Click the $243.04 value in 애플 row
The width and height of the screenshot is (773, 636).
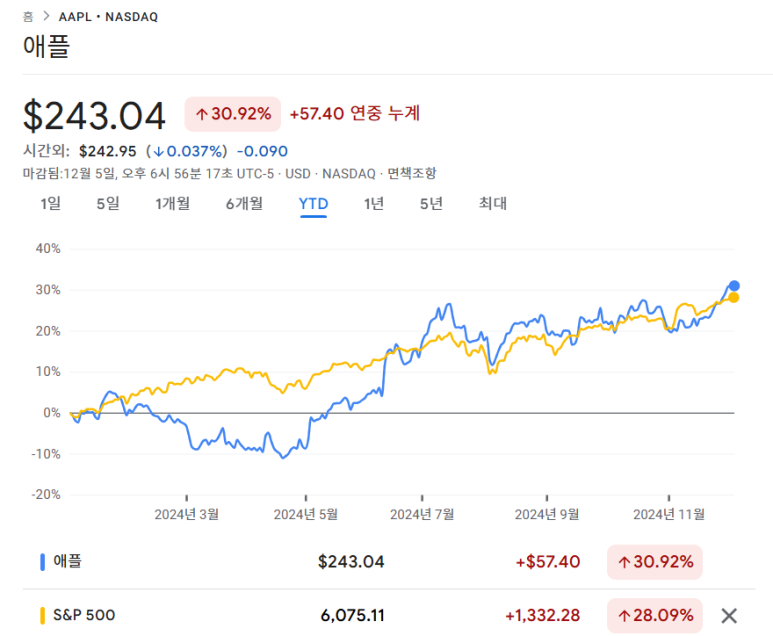[351, 562]
